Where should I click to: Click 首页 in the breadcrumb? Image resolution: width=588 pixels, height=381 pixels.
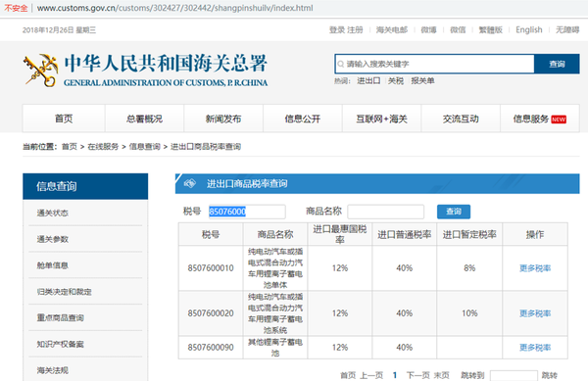tap(70, 147)
